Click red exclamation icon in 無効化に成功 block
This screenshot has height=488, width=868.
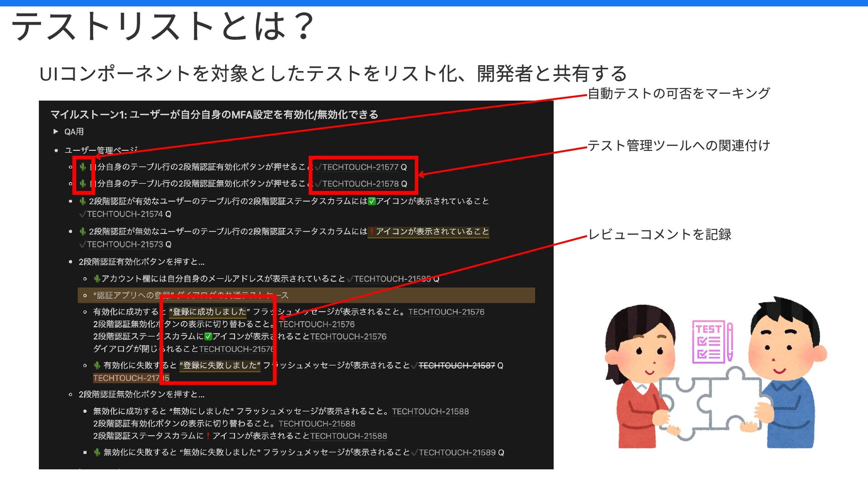(x=208, y=436)
